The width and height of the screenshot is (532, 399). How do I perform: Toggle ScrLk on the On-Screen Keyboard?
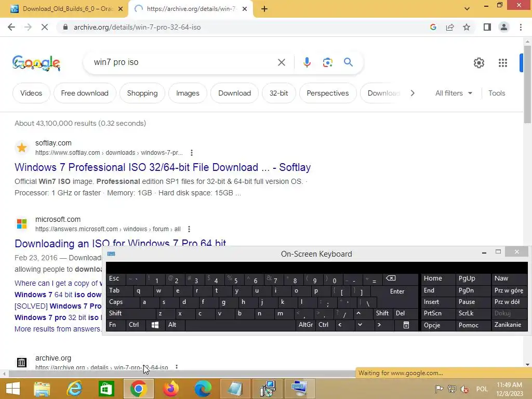[x=473, y=313]
